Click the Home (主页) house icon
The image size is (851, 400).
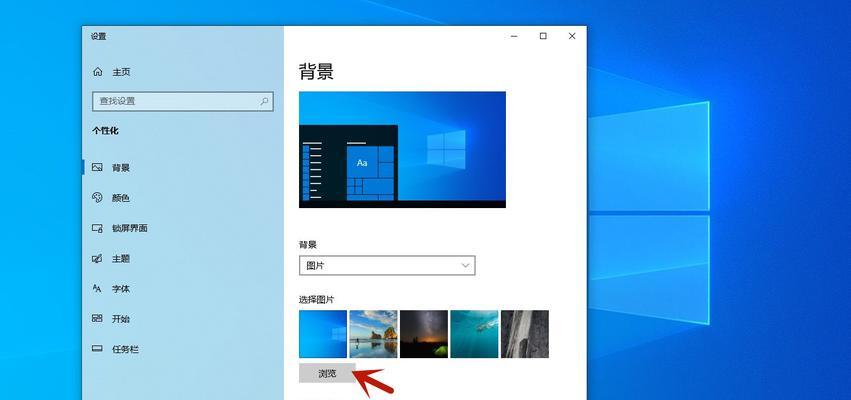pyautogui.click(x=98, y=72)
